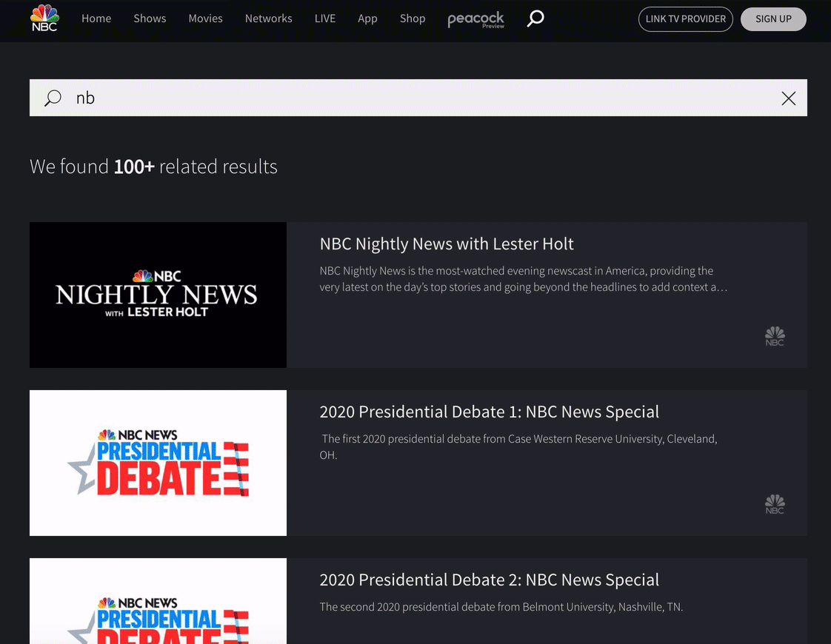
Task: Click the NBC network badge on the Nightly News result
Action: click(775, 336)
